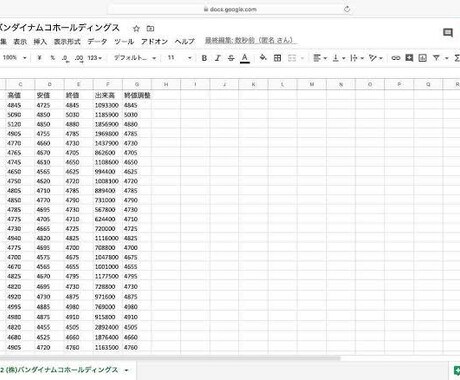Click the cell with 5120
This screenshot has width=460, height=380.
(x=20, y=124)
